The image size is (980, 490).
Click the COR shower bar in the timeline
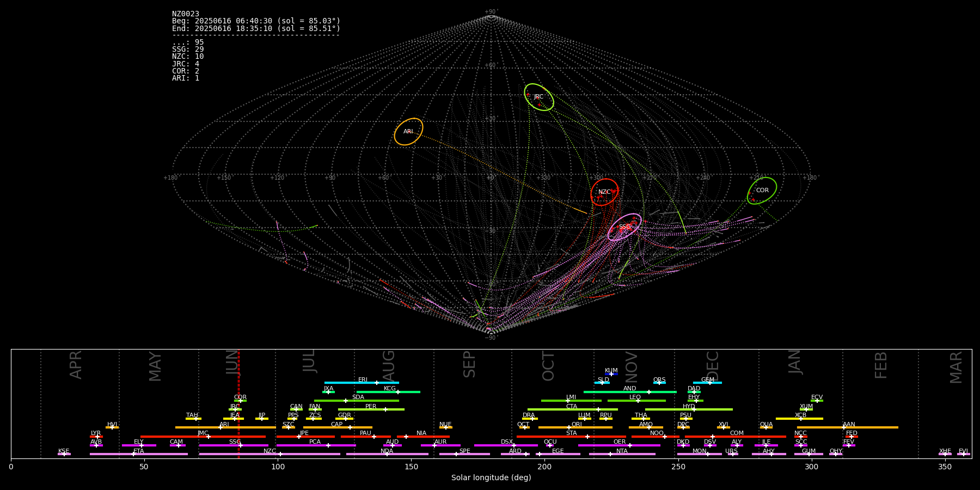pos(240,401)
